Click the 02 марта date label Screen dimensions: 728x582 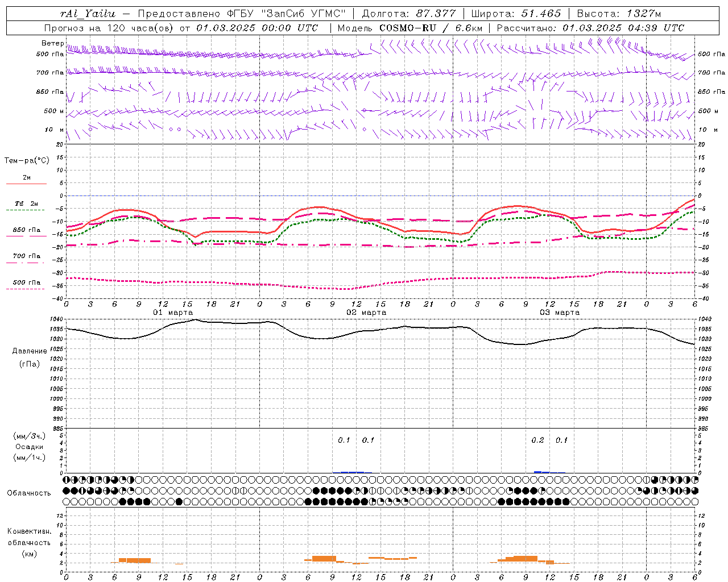(x=366, y=313)
